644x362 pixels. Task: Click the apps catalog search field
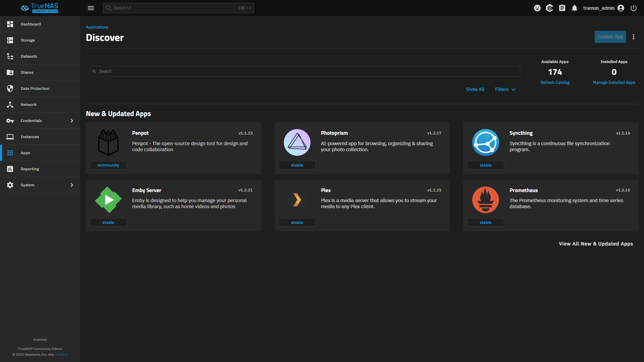[x=304, y=71]
